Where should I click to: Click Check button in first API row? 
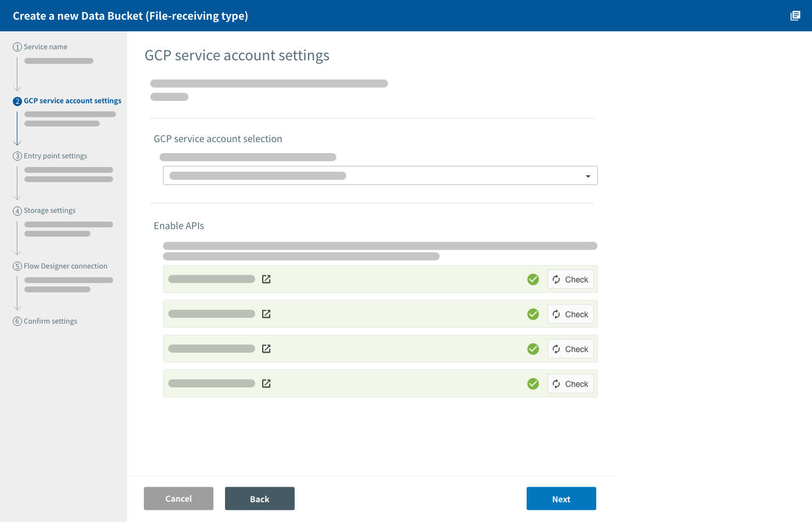pos(571,280)
